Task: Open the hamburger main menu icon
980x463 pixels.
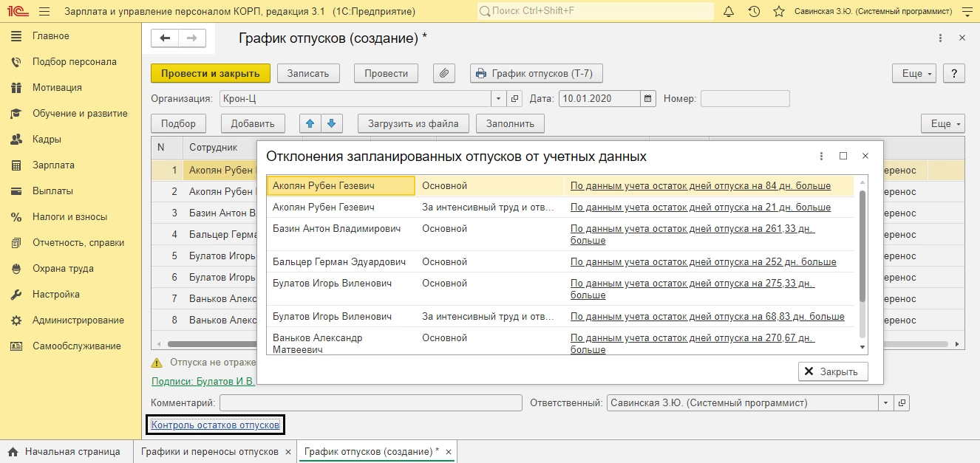Action: [44, 12]
